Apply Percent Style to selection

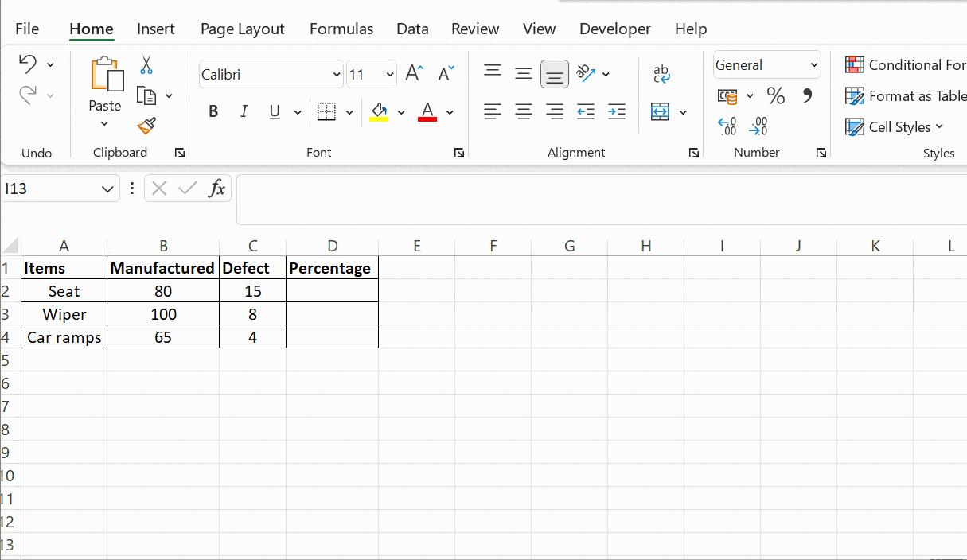click(x=775, y=96)
